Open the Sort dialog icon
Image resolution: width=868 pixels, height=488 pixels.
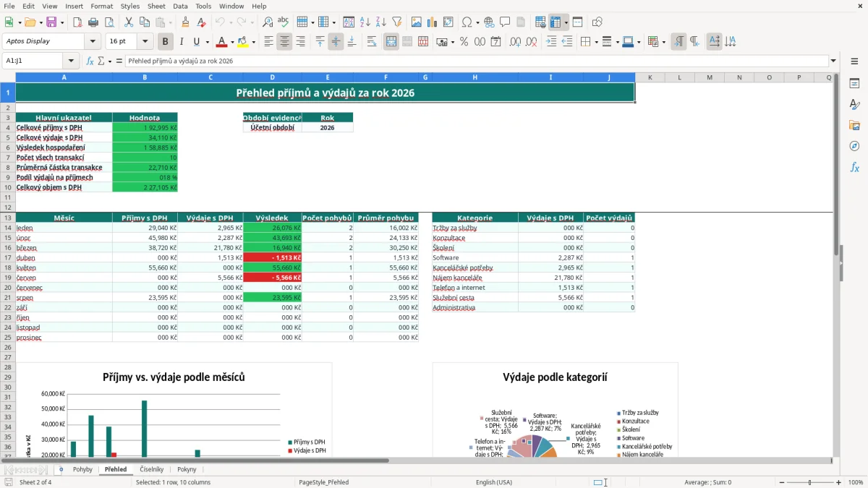pyautogui.click(x=349, y=22)
